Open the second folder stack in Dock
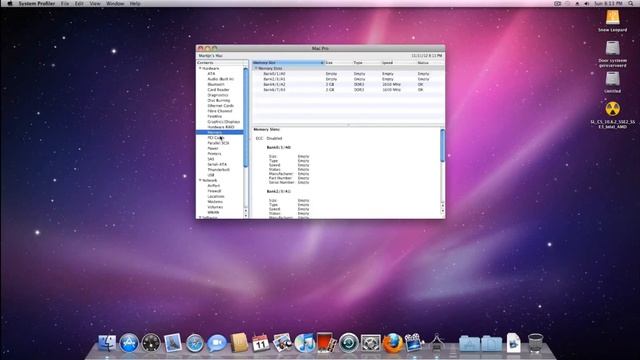The image size is (640, 360). pos(491,343)
